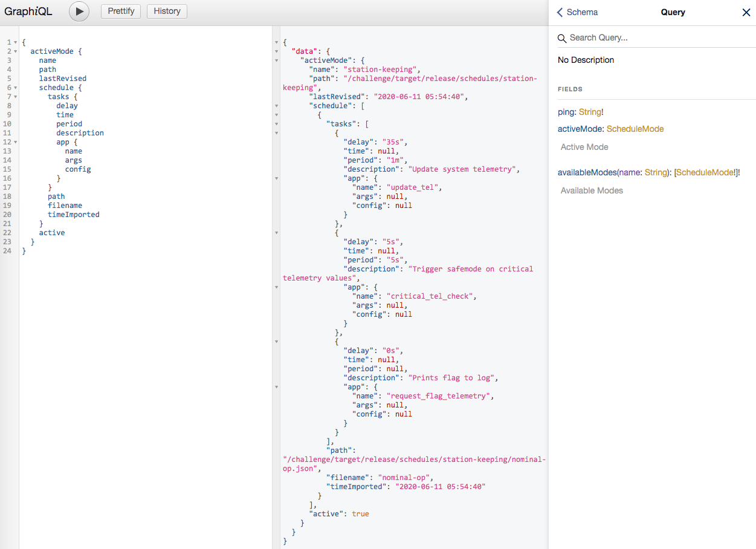
Task: Click the search magnifier icon in docs
Action: [x=562, y=38]
